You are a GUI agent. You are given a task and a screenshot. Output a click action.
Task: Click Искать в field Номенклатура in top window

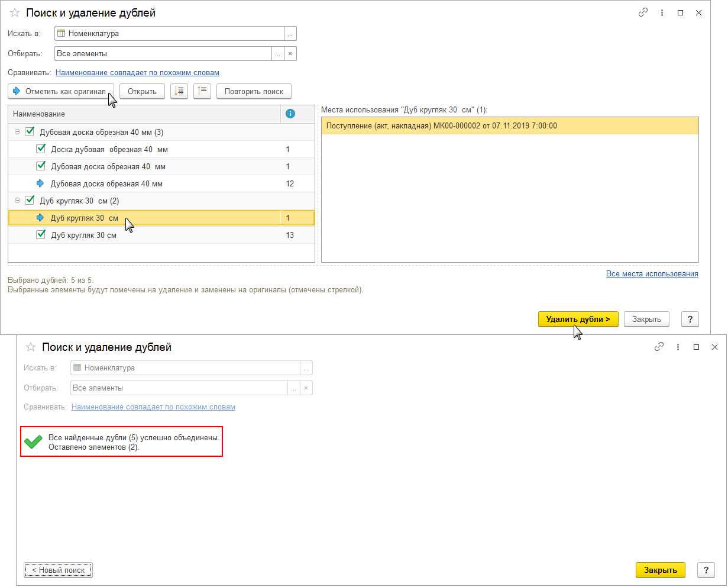(x=169, y=34)
